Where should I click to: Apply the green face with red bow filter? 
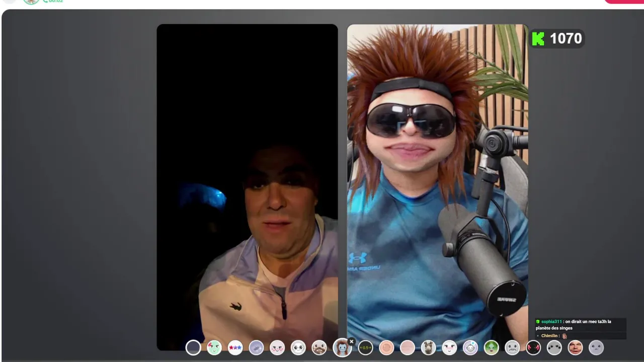tap(214, 347)
